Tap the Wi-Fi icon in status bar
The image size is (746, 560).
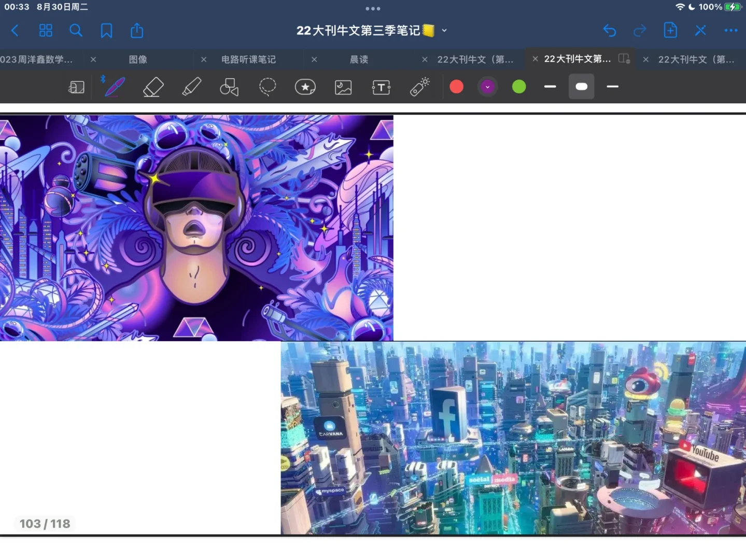[680, 7]
